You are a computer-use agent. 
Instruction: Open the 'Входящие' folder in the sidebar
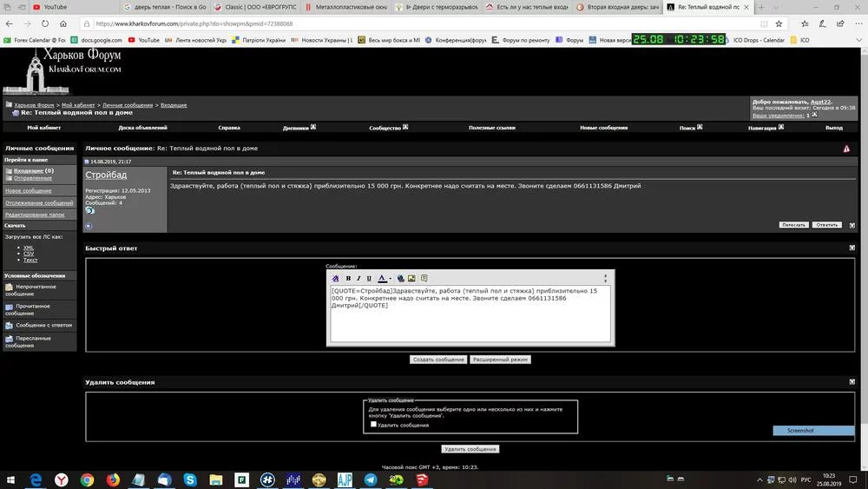pyautogui.click(x=29, y=170)
